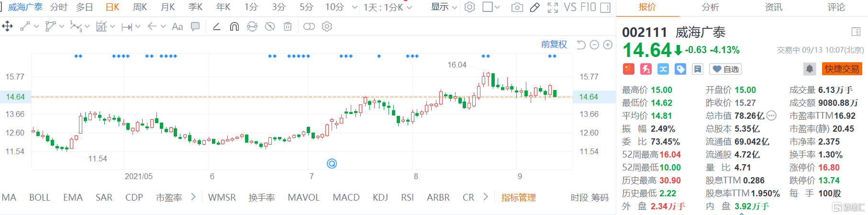The width and height of the screenshot is (868, 215).
Task: Enter fullscreen chart mode
Action: pyautogui.click(x=553, y=7)
